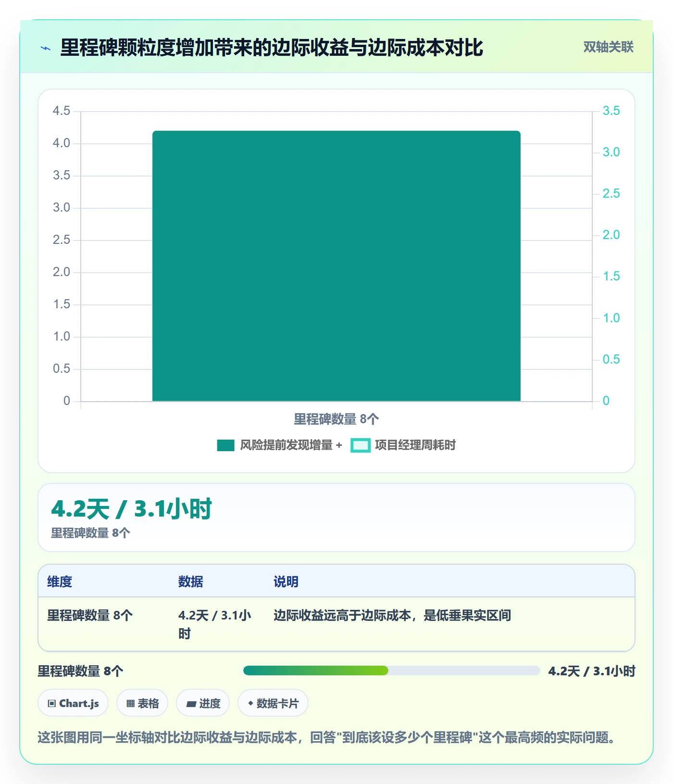Click the 数据 table column header
This screenshot has width=673, height=784.
pyautogui.click(x=190, y=582)
